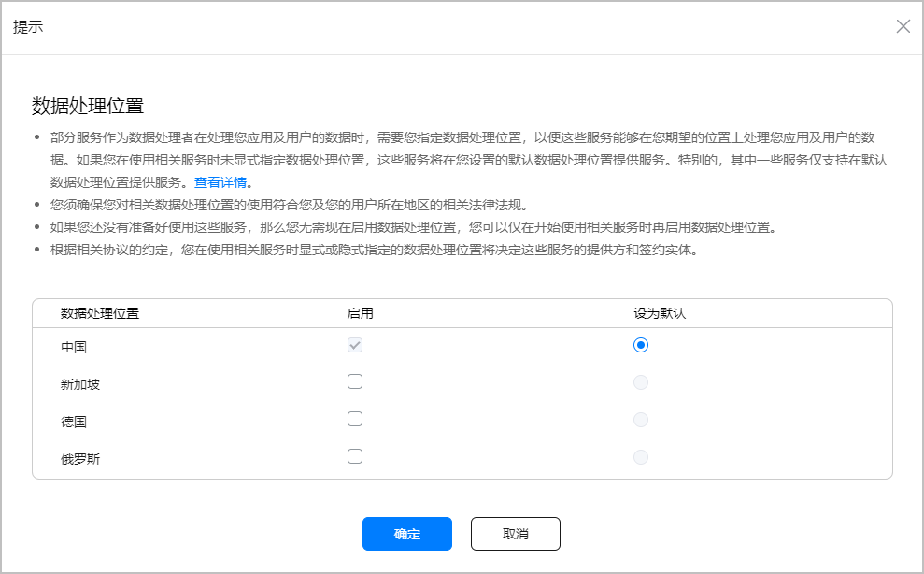Select the 中国 row label
Image resolution: width=924 pixels, height=574 pixels.
(x=74, y=347)
